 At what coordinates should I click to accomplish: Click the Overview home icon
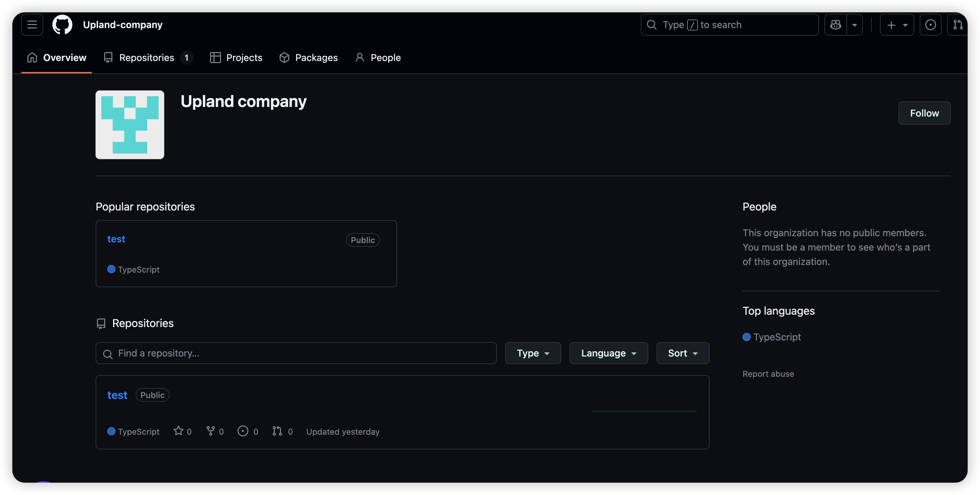pos(32,58)
